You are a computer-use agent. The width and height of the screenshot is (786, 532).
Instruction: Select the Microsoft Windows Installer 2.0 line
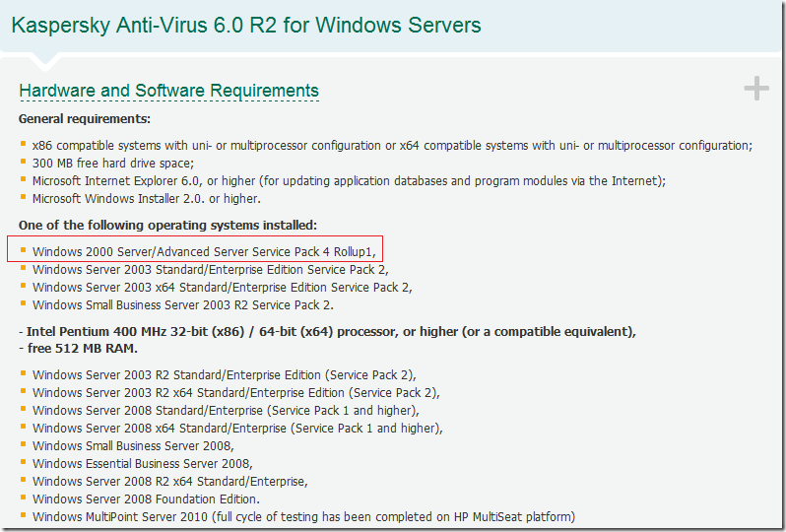pos(147,199)
